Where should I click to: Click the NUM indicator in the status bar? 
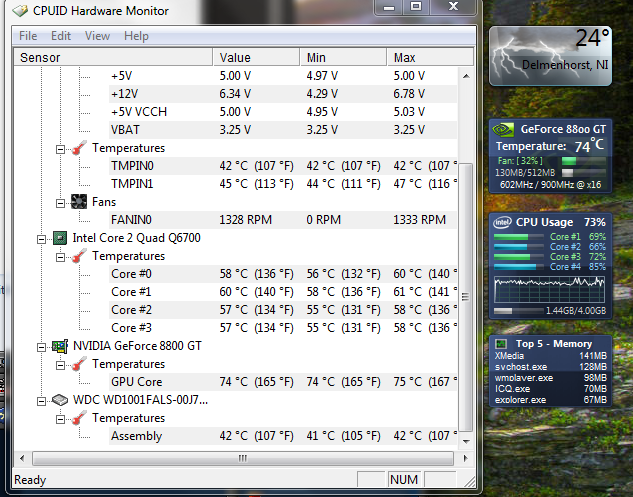tap(404, 480)
